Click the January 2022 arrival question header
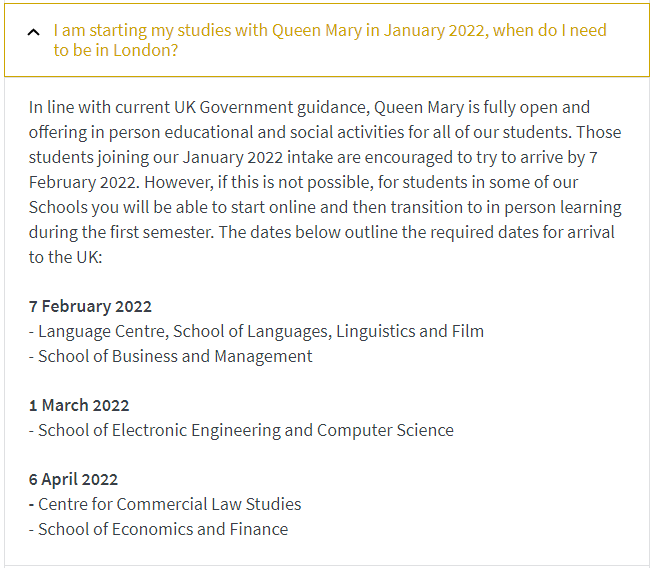Screen dimensions: 657x568 click(x=327, y=40)
